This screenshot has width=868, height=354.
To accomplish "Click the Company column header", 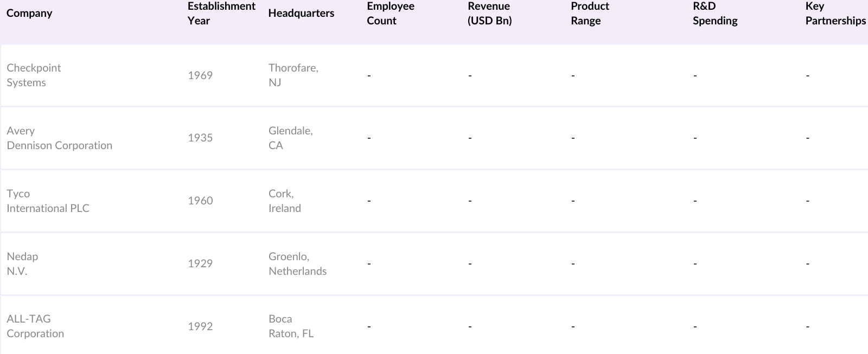I will tap(29, 13).
